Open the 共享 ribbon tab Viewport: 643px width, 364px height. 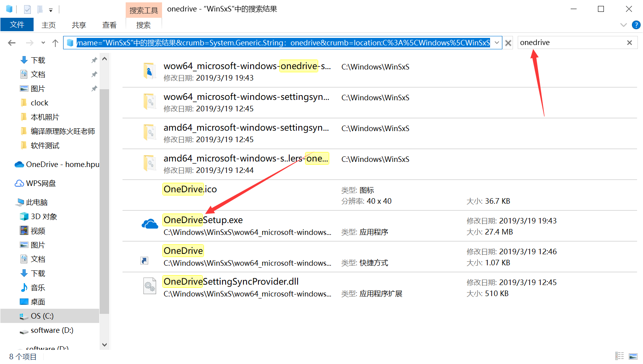[79, 25]
